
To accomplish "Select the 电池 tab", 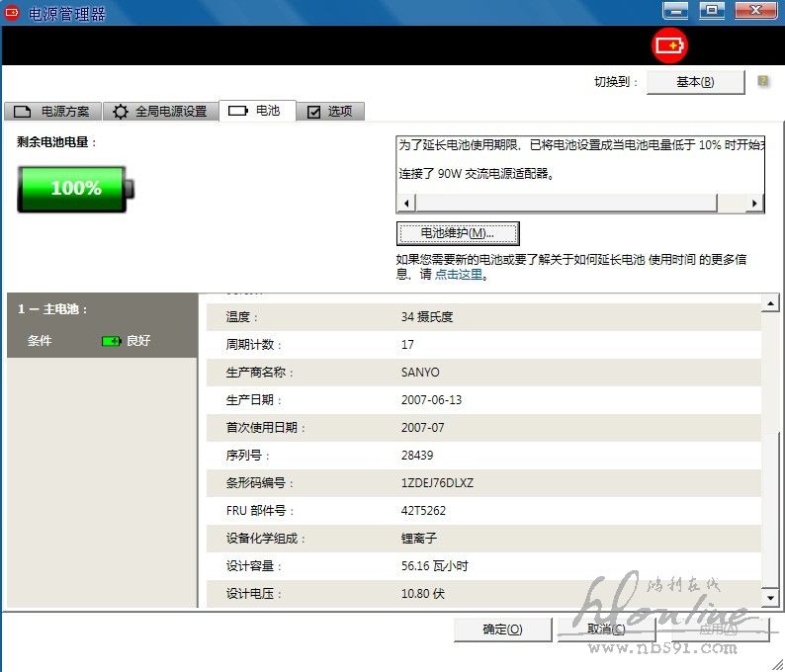I will pos(256,111).
